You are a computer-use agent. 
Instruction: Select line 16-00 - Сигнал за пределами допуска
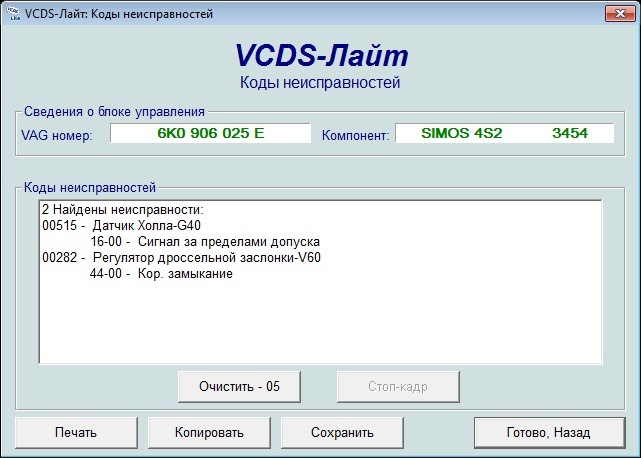pyautogui.click(x=205, y=242)
